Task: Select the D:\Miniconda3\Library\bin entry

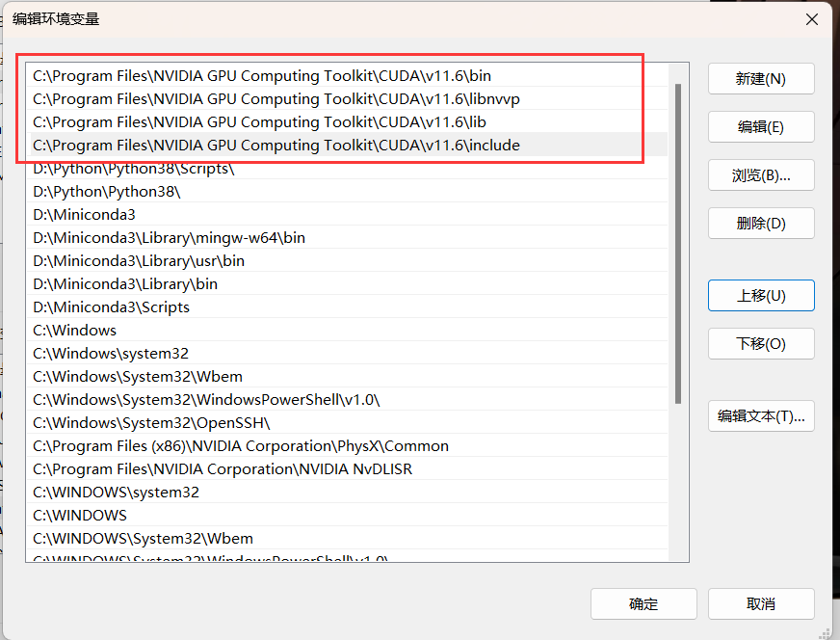Action: click(349, 283)
